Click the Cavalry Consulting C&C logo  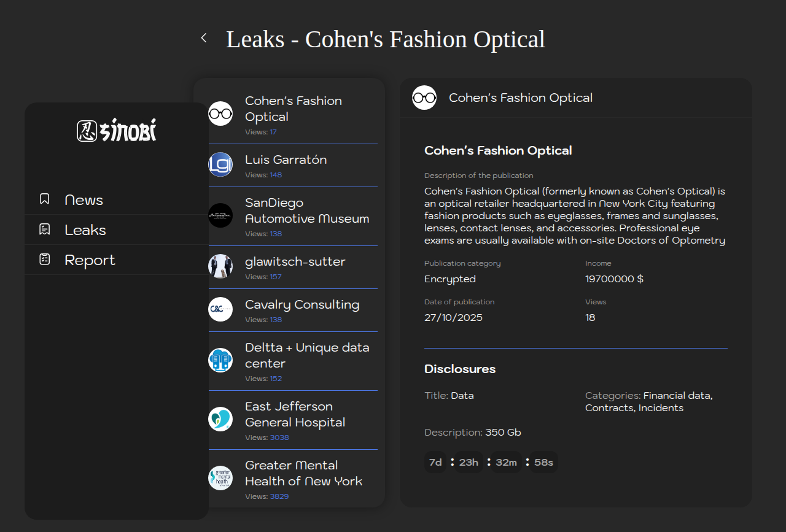(x=220, y=309)
